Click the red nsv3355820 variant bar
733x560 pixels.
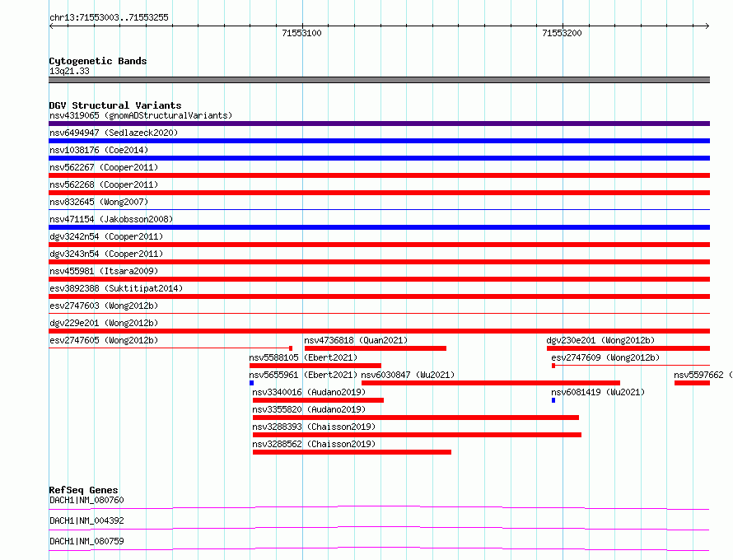click(416, 418)
